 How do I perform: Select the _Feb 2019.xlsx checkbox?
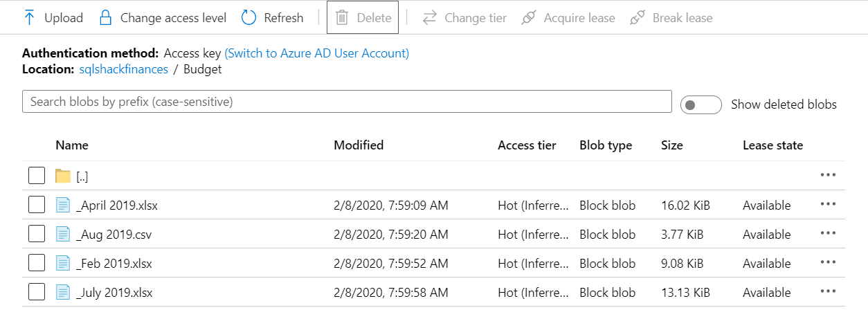pyautogui.click(x=37, y=264)
